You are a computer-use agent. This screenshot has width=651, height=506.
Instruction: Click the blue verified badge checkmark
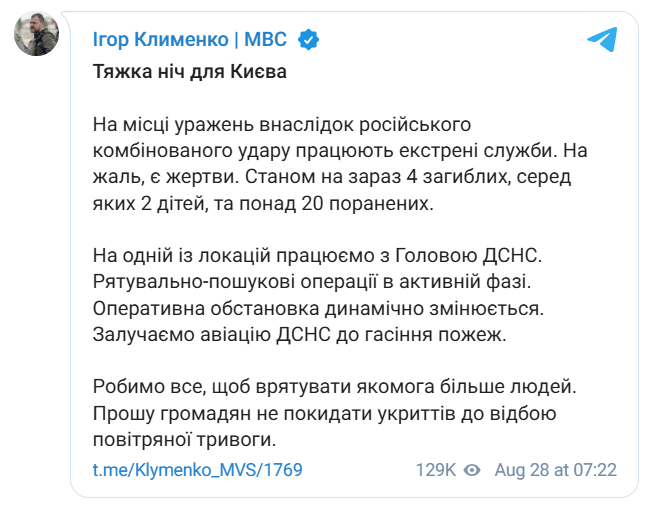click(309, 40)
